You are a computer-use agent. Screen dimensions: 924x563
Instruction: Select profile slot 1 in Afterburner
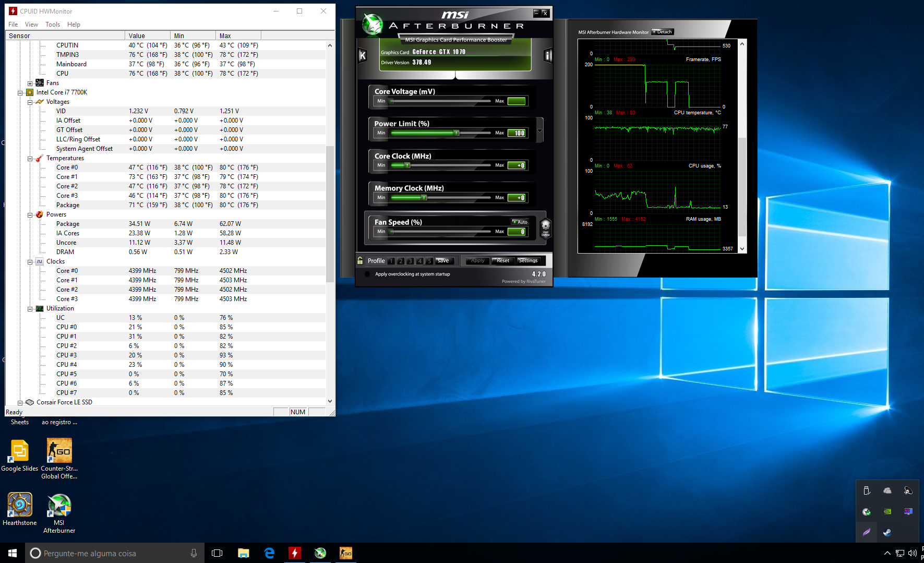tap(391, 261)
